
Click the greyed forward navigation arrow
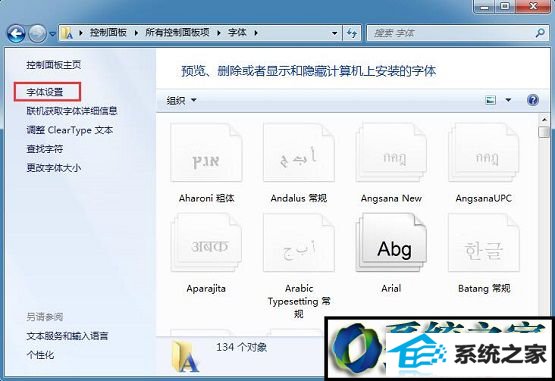37,34
